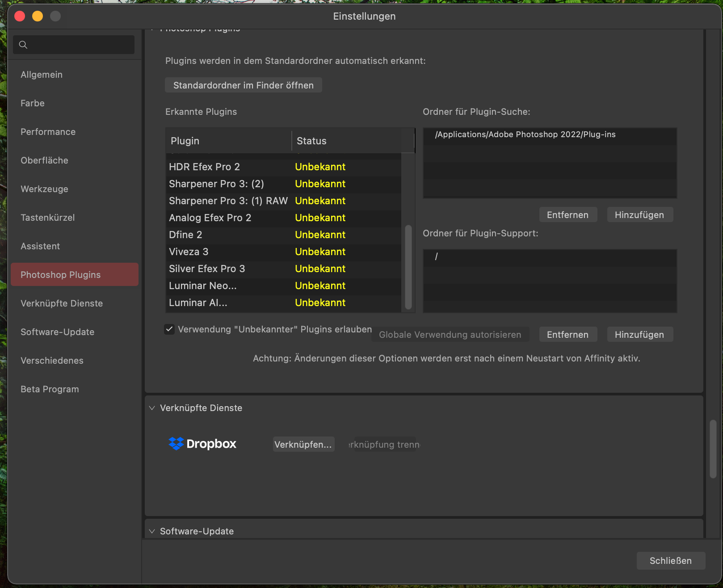Viewport: 723px width, 588px height.
Task: Click the Plugin column header
Action: click(x=229, y=141)
